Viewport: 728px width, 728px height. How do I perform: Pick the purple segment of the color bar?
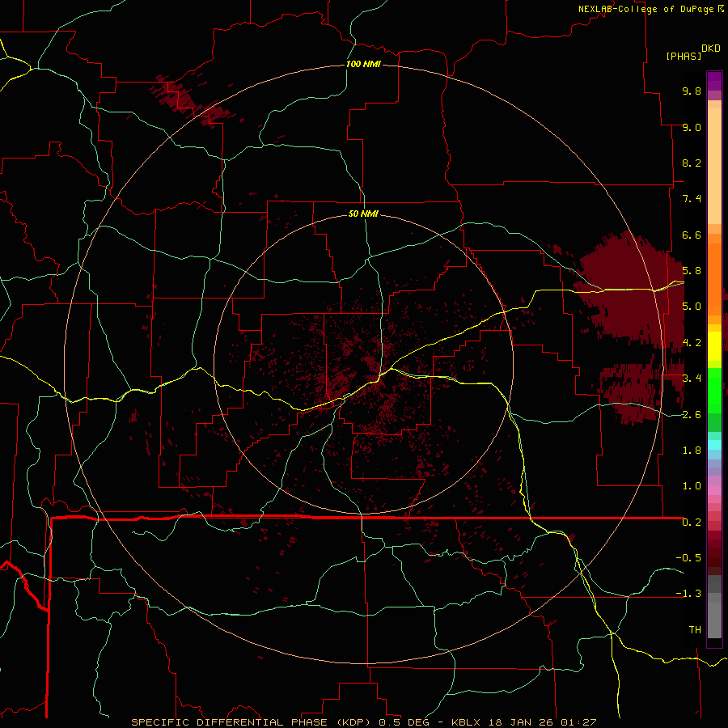click(x=714, y=82)
